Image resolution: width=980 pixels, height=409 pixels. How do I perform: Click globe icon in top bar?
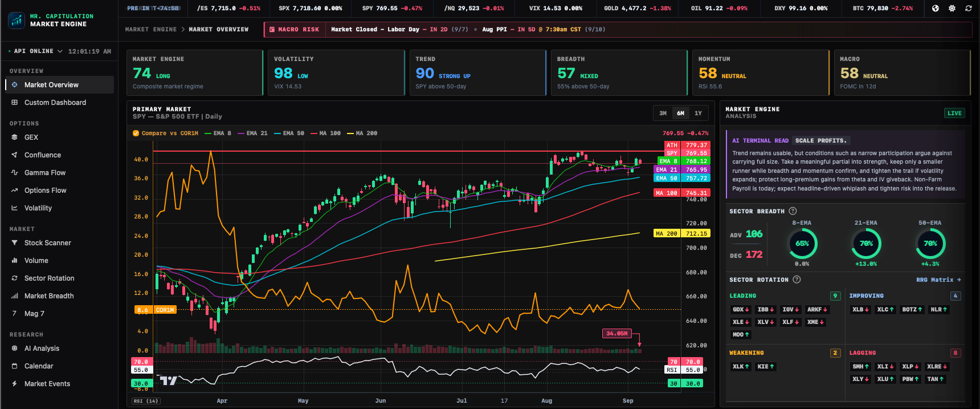935,8
